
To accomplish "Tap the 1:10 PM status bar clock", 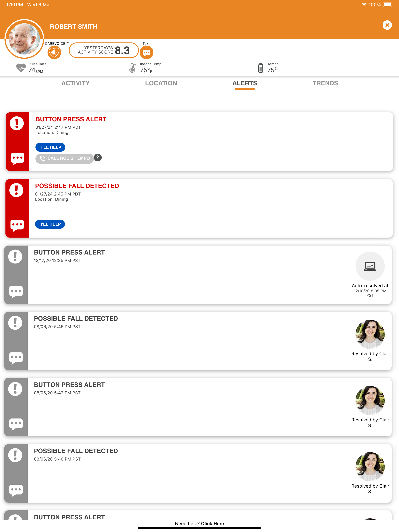I will tap(14, 4).
